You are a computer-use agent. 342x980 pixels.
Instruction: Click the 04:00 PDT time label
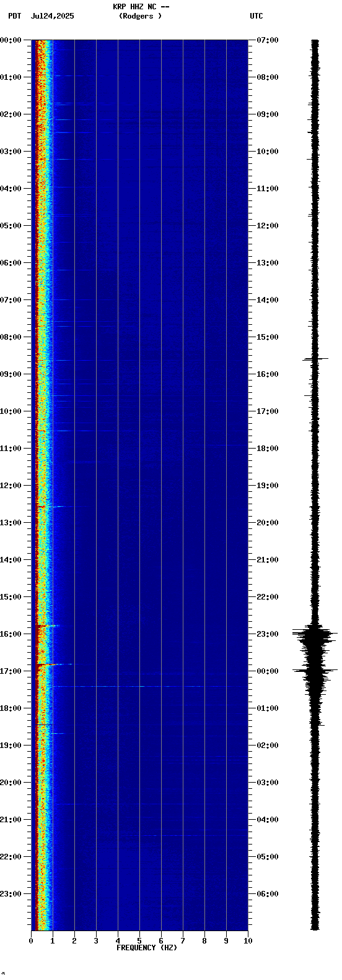click(11, 189)
